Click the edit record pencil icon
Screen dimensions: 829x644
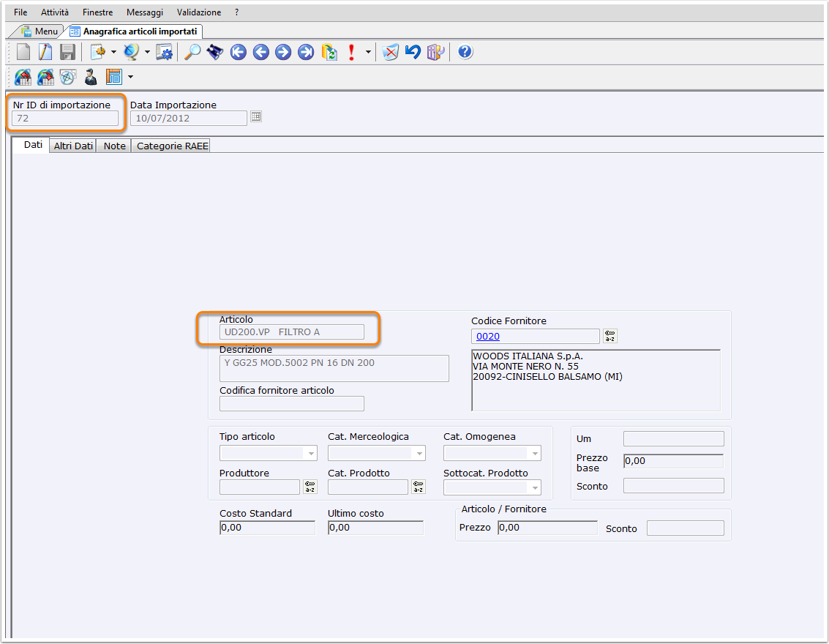45,52
